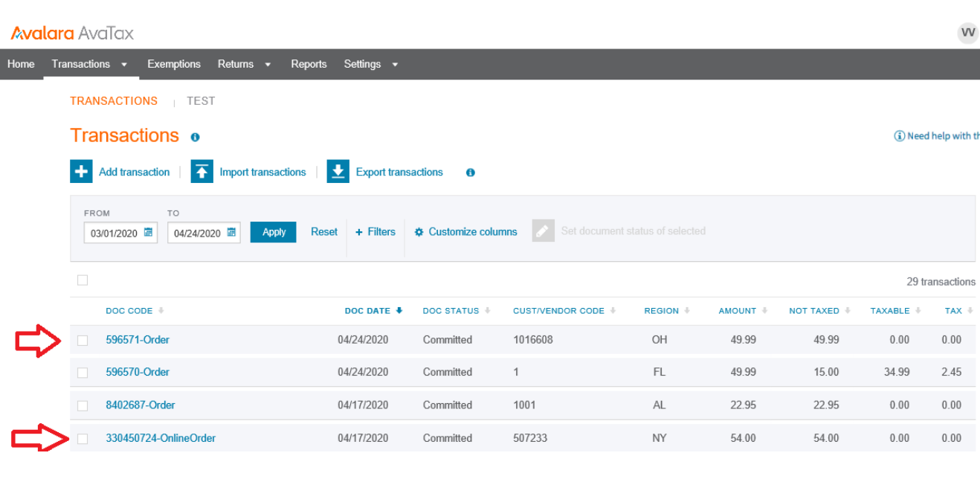
Task: Click the pencil icon for setting document status
Action: coord(543,231)
